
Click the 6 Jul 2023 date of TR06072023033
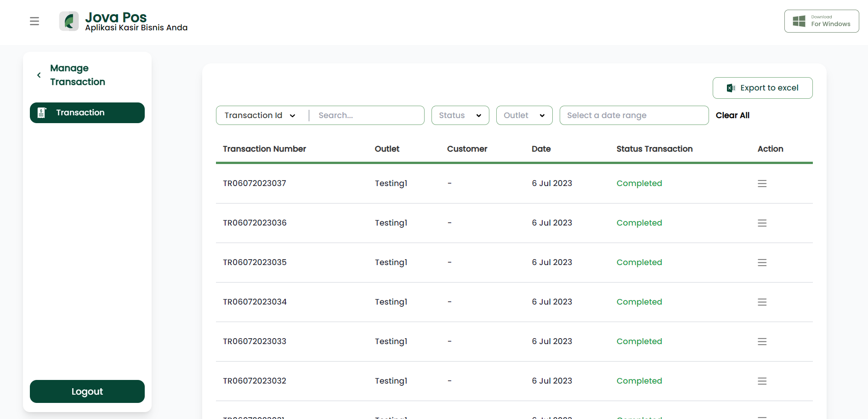click(552, 341)
